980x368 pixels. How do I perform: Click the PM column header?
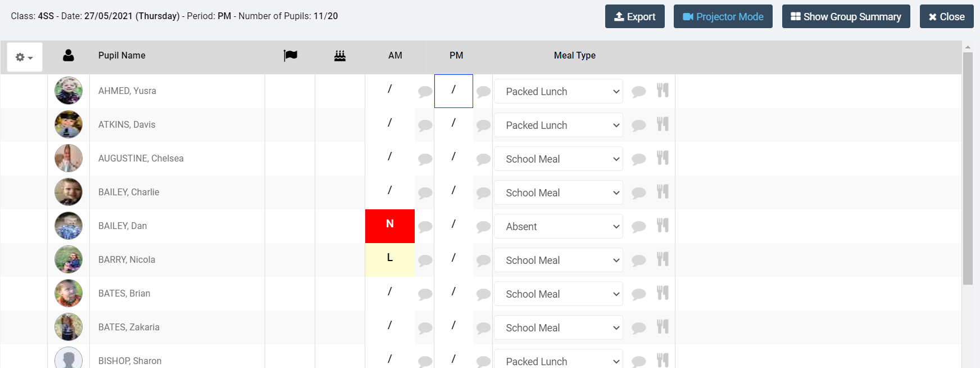[x=456, y=56]
